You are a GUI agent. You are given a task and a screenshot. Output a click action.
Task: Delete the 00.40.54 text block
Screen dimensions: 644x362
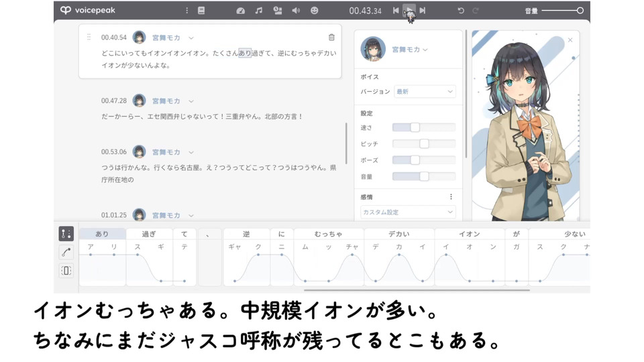tap(331, 38)
